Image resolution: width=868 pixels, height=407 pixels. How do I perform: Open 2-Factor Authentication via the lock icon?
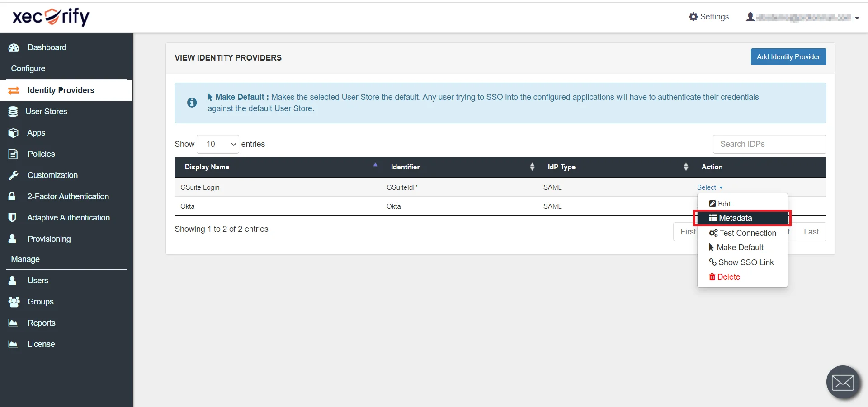14,196
